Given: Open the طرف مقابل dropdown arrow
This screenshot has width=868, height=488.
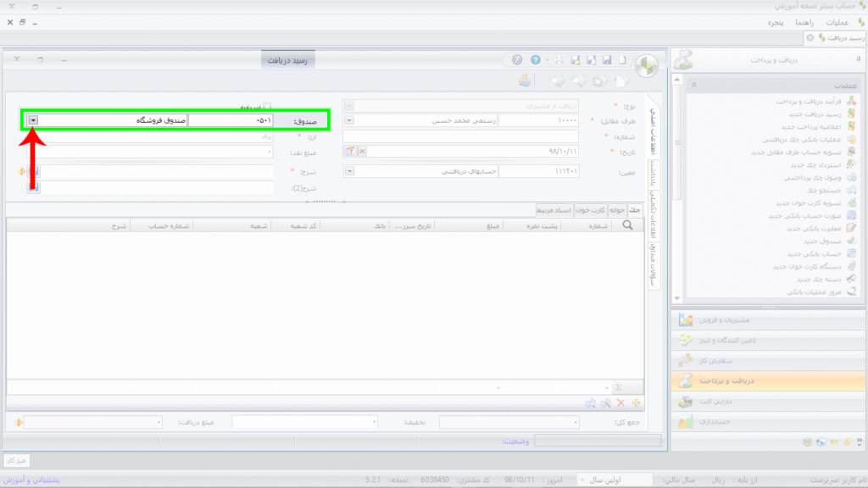Looking at the screenshot, I should (x=348, y=120).
